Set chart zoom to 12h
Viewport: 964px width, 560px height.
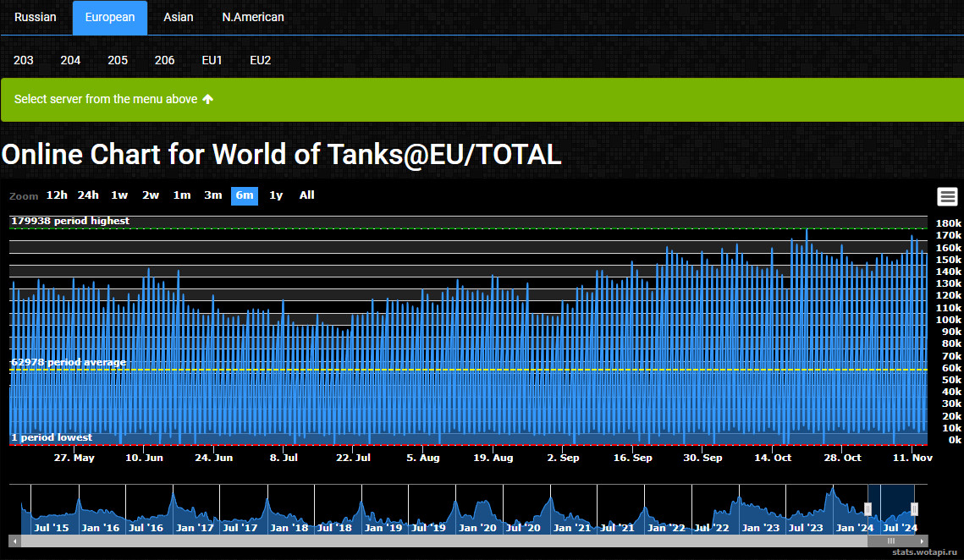(57, 195)
